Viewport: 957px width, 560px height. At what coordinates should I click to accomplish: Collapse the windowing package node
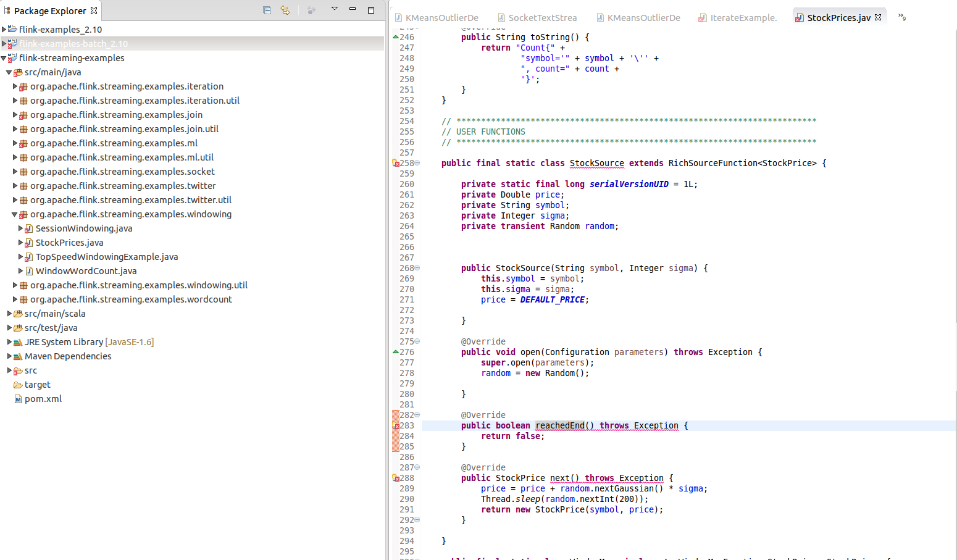15,214
